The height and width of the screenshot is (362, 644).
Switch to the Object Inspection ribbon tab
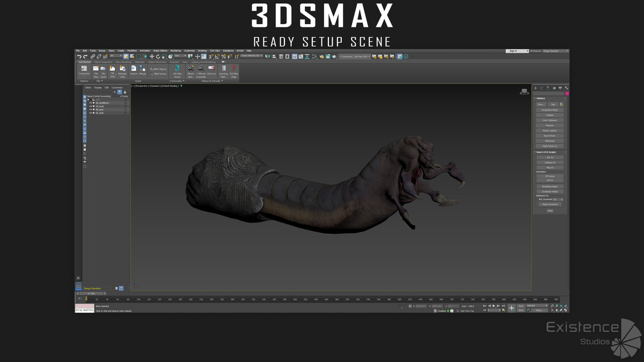click(104, 62)
